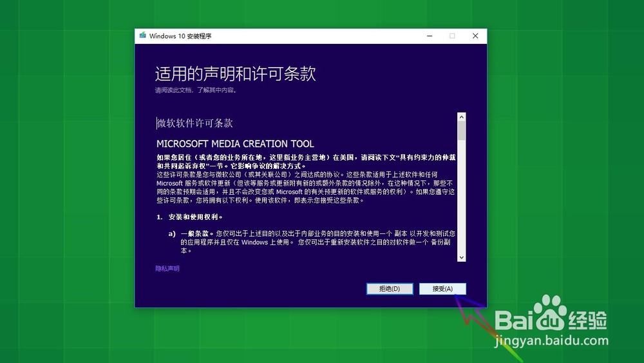
Task: Click the window title Windows 10 安装程序
Action: click(x=180, y=36)
